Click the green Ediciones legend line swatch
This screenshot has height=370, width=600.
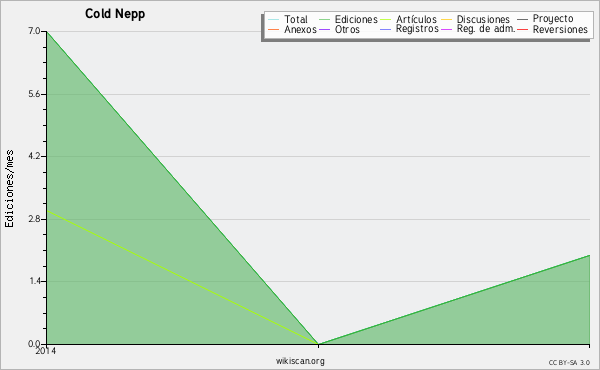(x=324, y=20)
